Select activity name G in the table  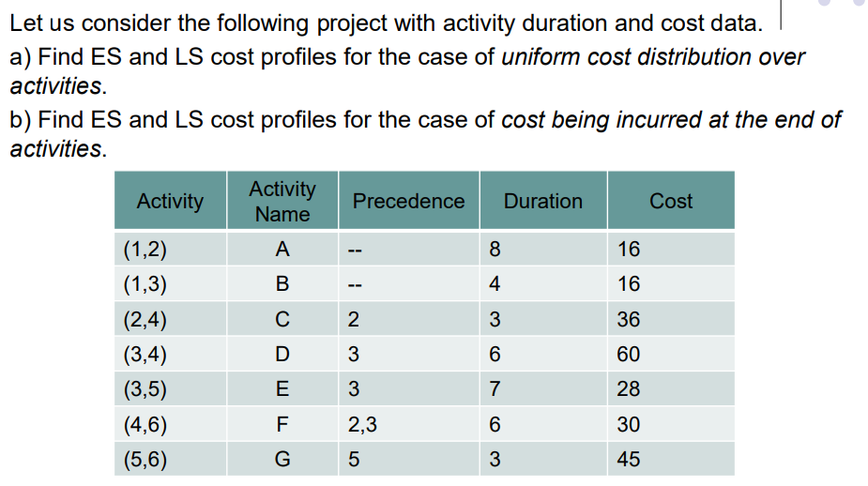[282, 460]
